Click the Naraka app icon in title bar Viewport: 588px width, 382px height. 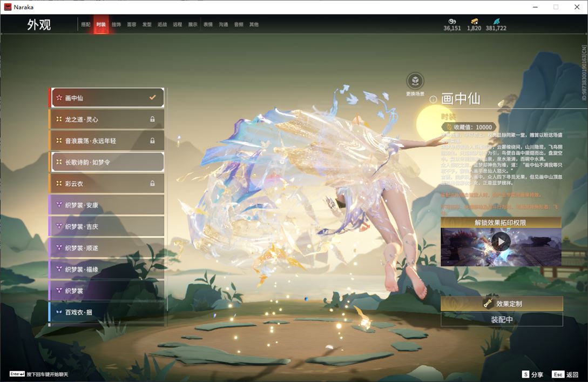click(x=8, y=7)
